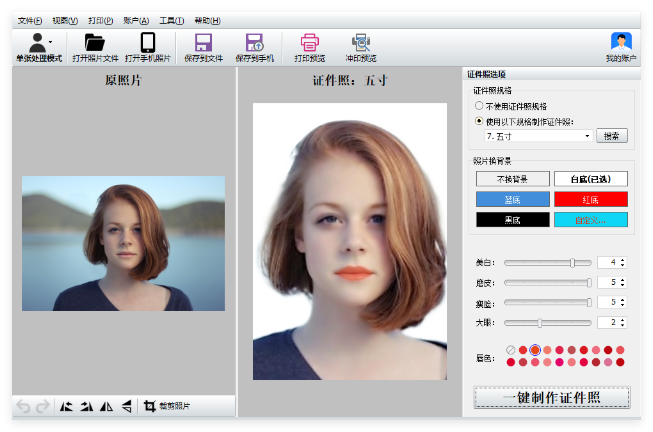This screenshot has height=432, width=653.
Task: Choose the blue 蓝底 background
Action: 513,200
